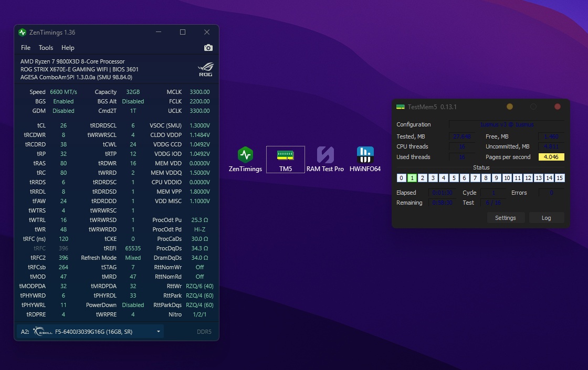Click the Capacity value 32GB
The height and width of the screenshot is (370, 588).
(x=133, y=92)
